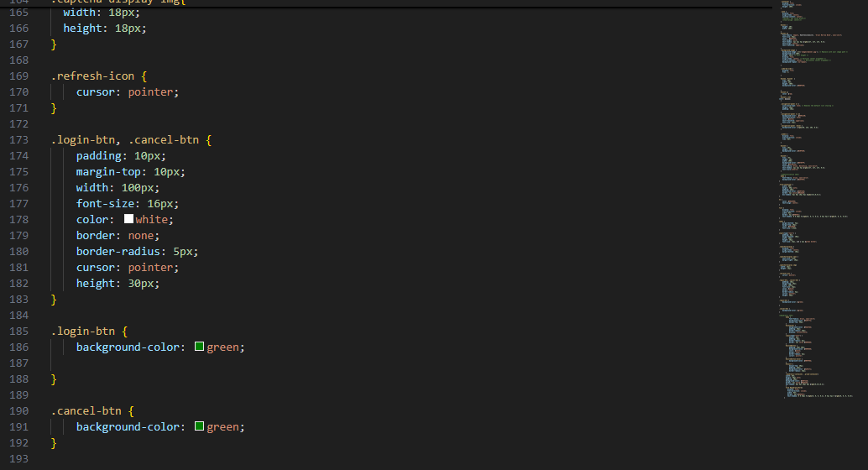
Task: Click the border none value
Action: [141, 235]
